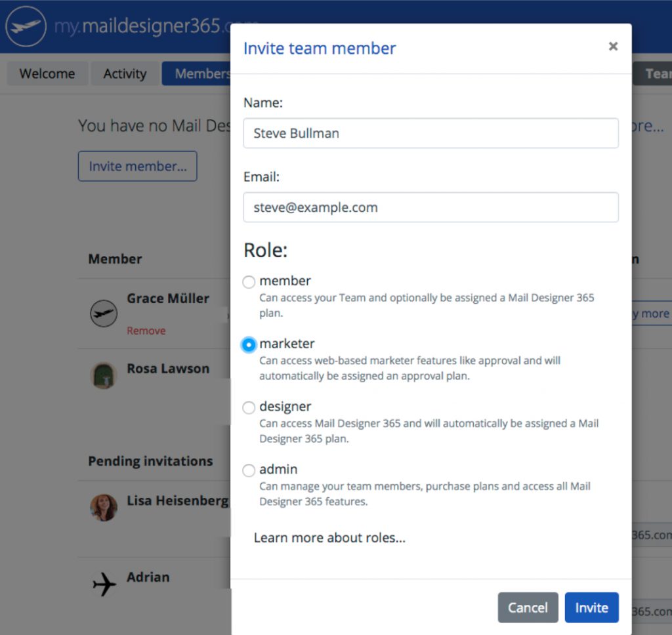672x635 pixels.
Task: Click the Invite button
Action: pos(591,607)
